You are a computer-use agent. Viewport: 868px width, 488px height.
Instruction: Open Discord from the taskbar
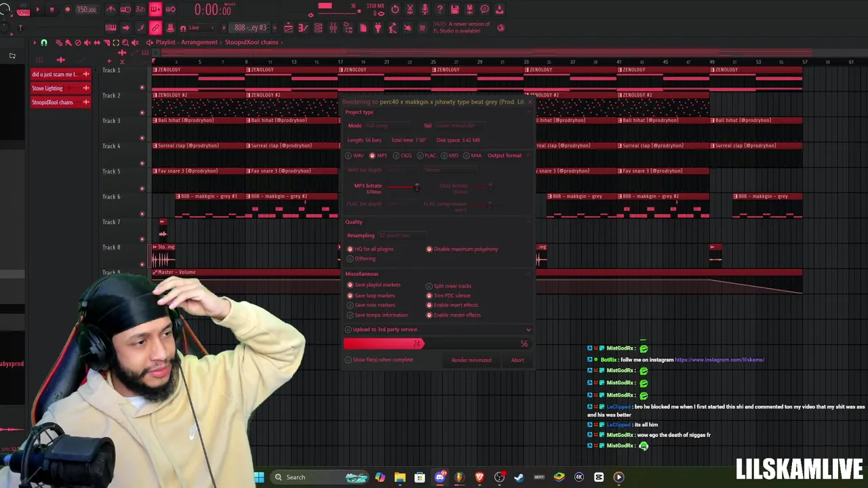(x=439, y=477)
